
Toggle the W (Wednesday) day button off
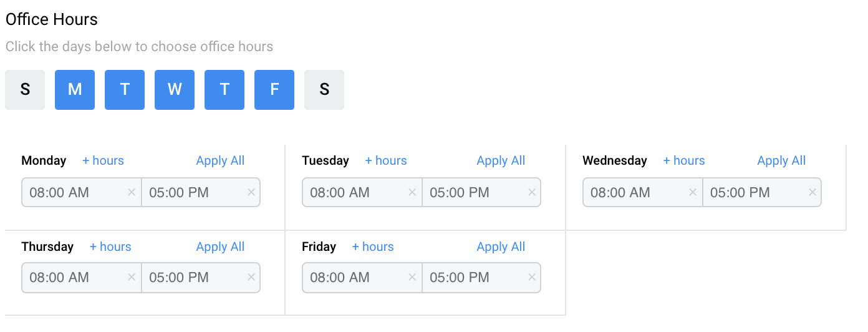pyautogui.click(x=175, y=90)
